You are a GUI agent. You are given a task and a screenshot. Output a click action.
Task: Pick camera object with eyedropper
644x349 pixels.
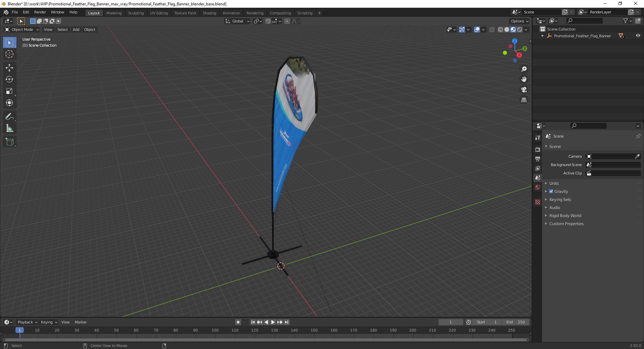click(637, 156)
